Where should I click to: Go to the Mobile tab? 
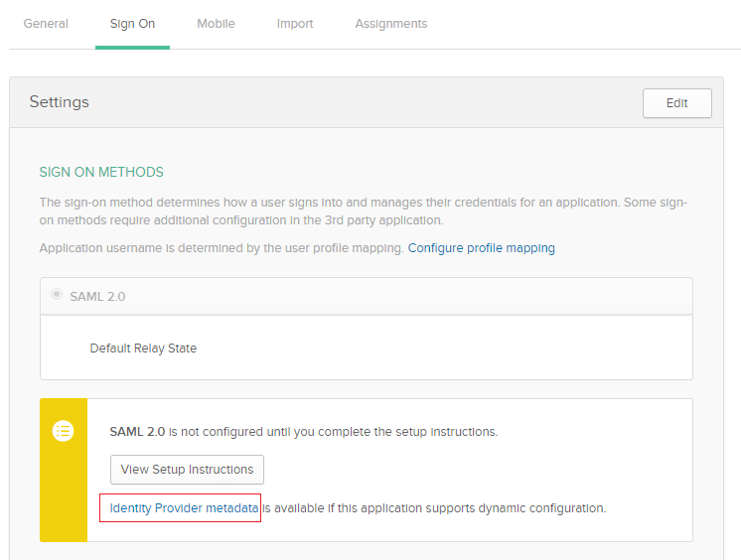[216, 24]
